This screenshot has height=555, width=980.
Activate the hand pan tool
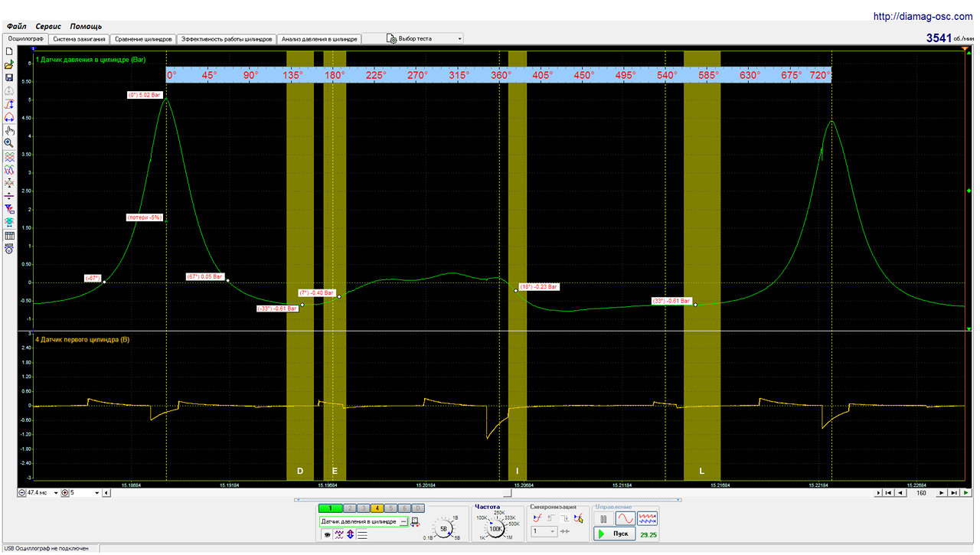(x=9, y=130)
